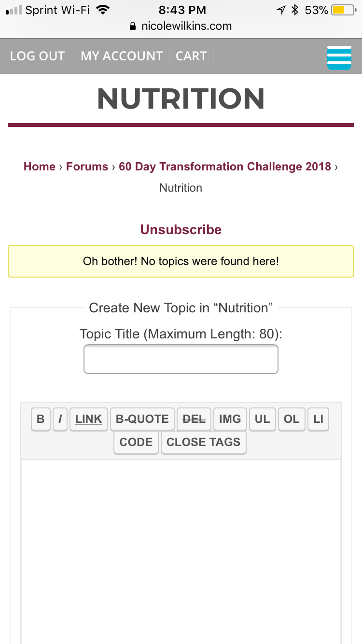
Task: Select the OL ordered list button
Action: click(292, 419)
